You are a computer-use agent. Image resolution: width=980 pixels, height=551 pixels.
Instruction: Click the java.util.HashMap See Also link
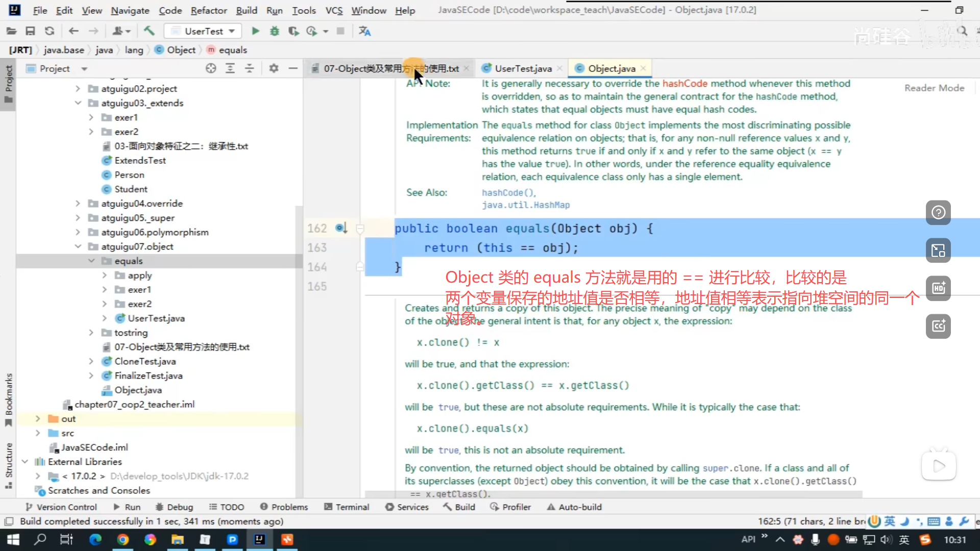(x=525, y=205)
